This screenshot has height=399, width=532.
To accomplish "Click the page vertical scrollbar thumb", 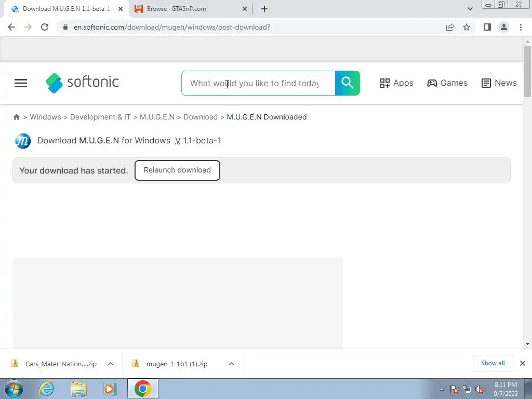I will pos(527,71).
